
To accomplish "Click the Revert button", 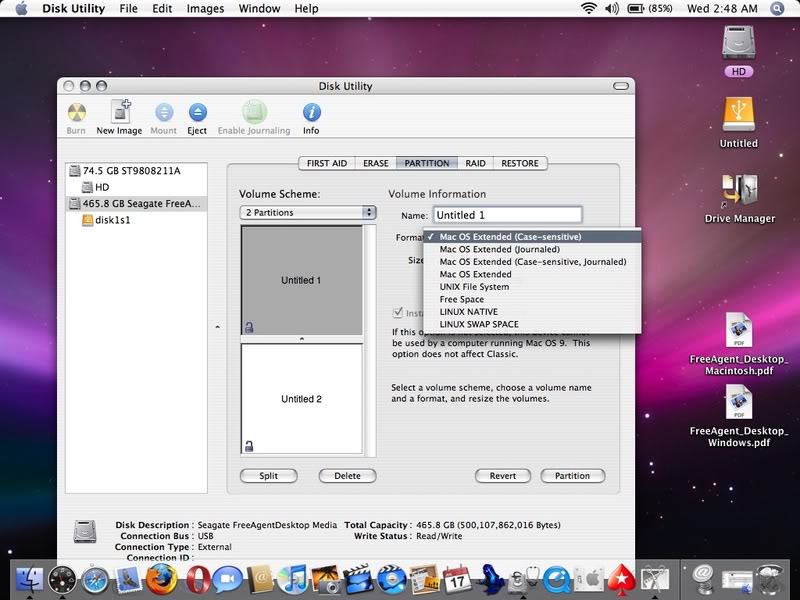I will click(x=503, y=476).
